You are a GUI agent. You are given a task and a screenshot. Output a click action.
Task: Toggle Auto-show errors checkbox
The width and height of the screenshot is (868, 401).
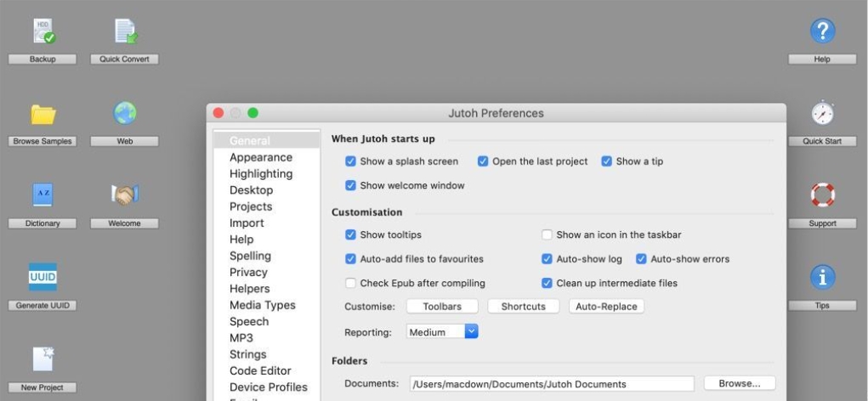(641, 259)
